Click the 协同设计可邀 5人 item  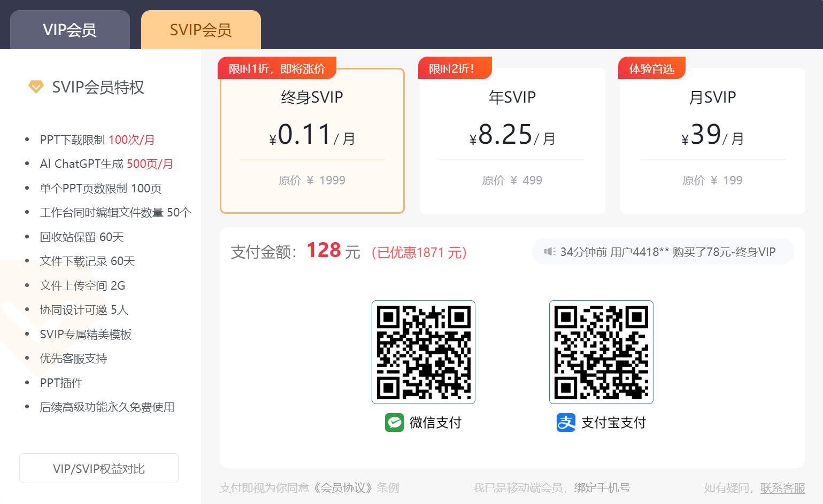[x=84, y=310]
